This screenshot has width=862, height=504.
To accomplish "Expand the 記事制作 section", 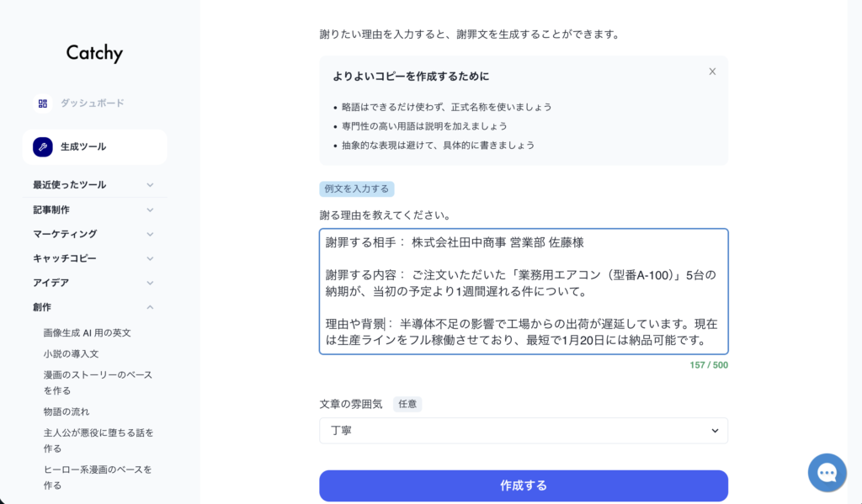I will point(93,210).
